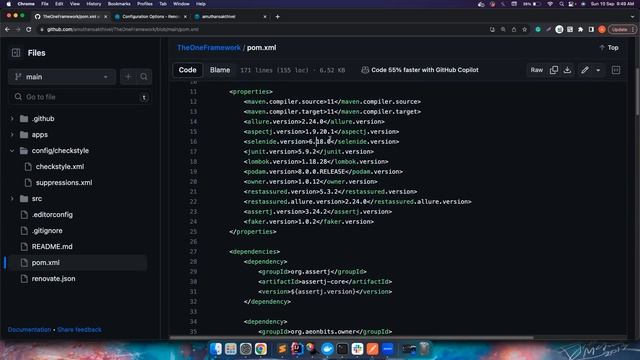Viewport: 640px width, 360px height.
Task: Open Docker from the Dock
Action: click(x=327, y=349)
